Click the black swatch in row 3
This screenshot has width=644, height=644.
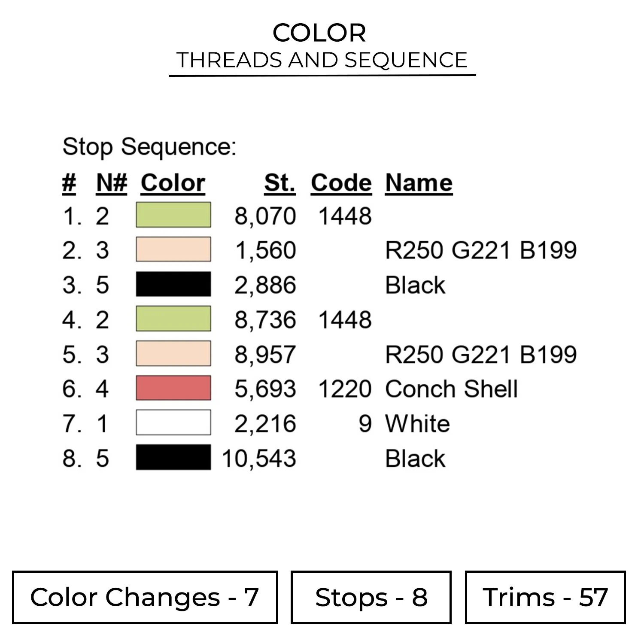tap(173, 284)
